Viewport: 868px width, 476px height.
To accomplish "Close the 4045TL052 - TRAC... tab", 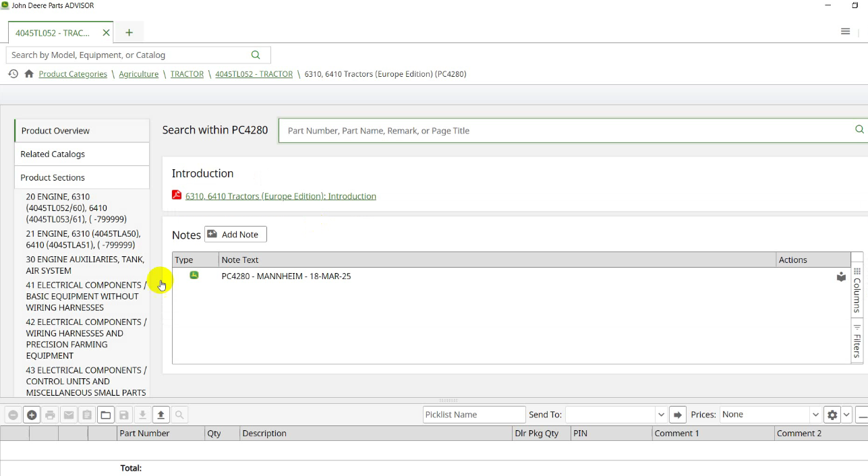I will tap(106, 32).
